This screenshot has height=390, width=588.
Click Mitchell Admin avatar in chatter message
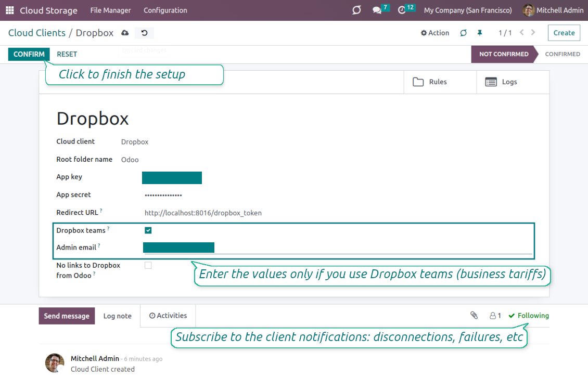click(x=55, y=363)
